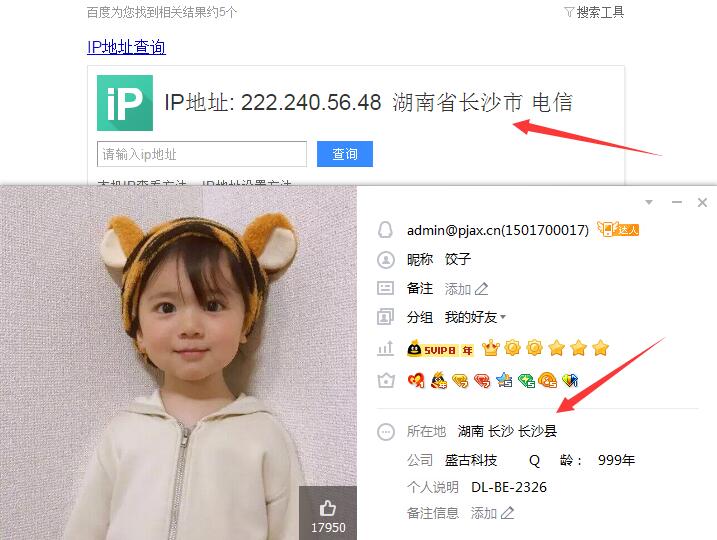This screenshot has height=540, width=717.
Task: Click the SVIP8 年 membership badge
Action: coord(440,349)
